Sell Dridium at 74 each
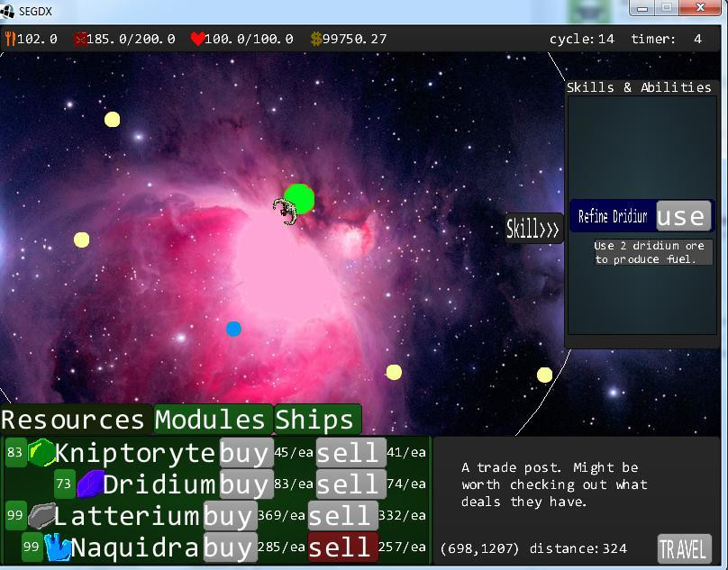 pos(351,484)
